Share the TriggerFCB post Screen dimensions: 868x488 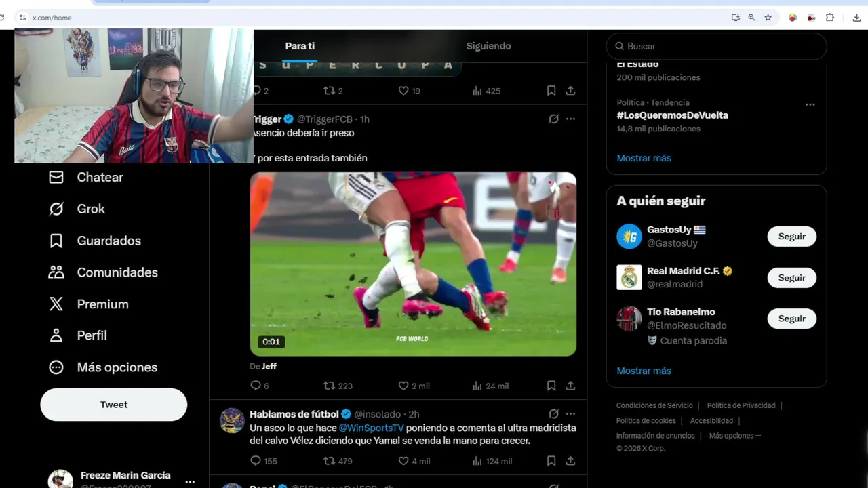point(570,386)
